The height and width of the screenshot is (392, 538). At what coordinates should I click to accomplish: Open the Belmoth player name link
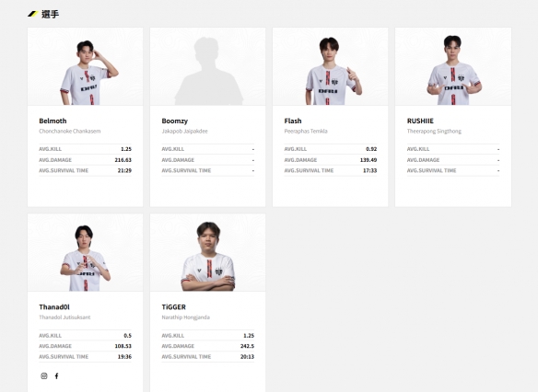point(53,121)
